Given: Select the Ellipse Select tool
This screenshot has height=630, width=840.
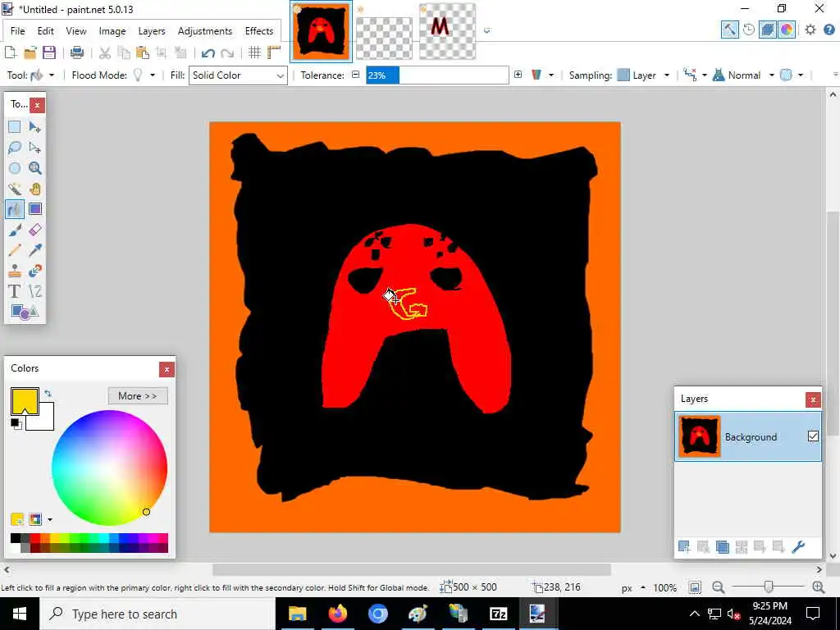Looking at the screenshot, I should click(x=15, y=168).
